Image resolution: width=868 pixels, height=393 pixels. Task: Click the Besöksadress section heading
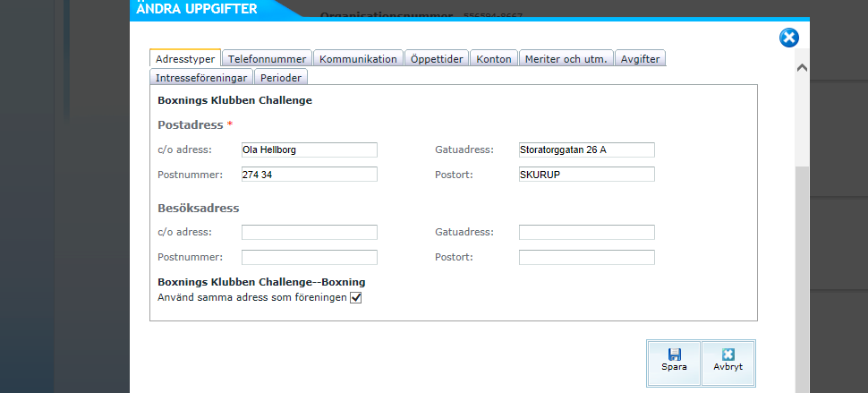pyautogui.click(x=198, y=208)
